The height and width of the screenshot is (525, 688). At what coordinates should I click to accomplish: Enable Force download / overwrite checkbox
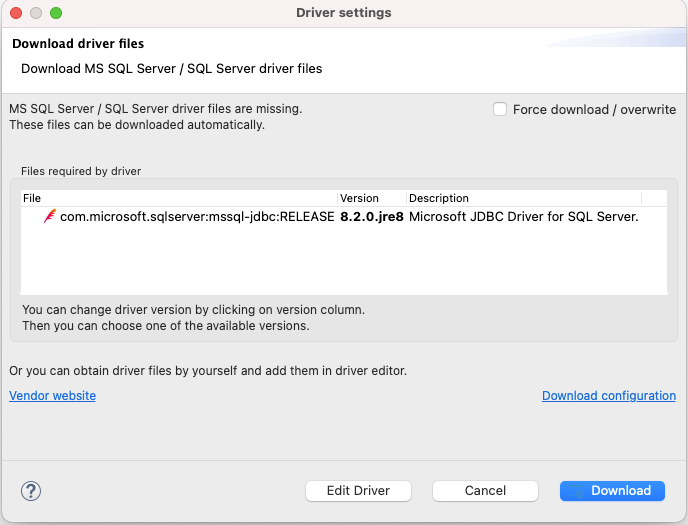[500, 109]
